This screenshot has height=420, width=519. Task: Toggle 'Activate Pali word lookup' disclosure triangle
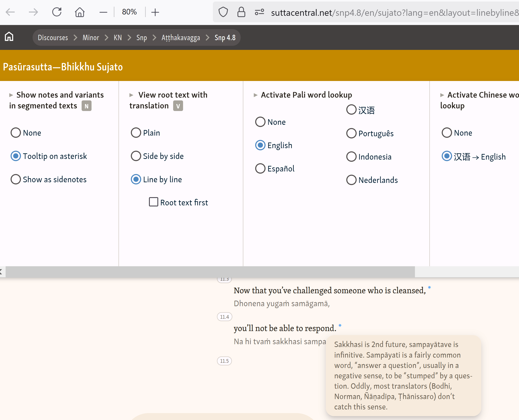(255, 95)
